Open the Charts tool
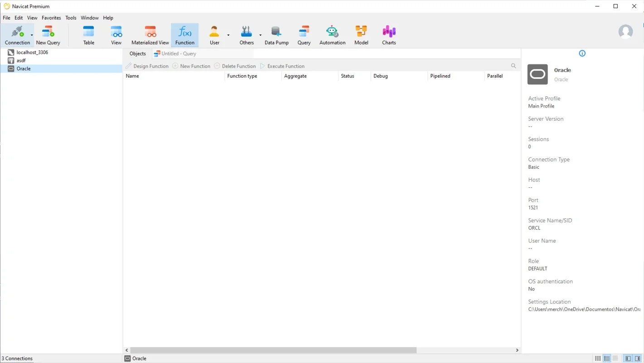 click(389, 35)
